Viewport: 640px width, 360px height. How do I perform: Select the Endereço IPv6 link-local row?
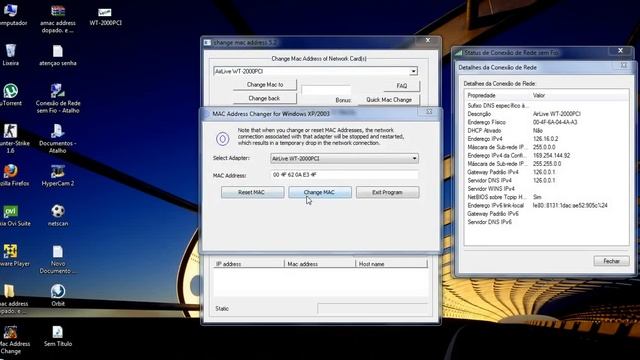tap(546, 205)
